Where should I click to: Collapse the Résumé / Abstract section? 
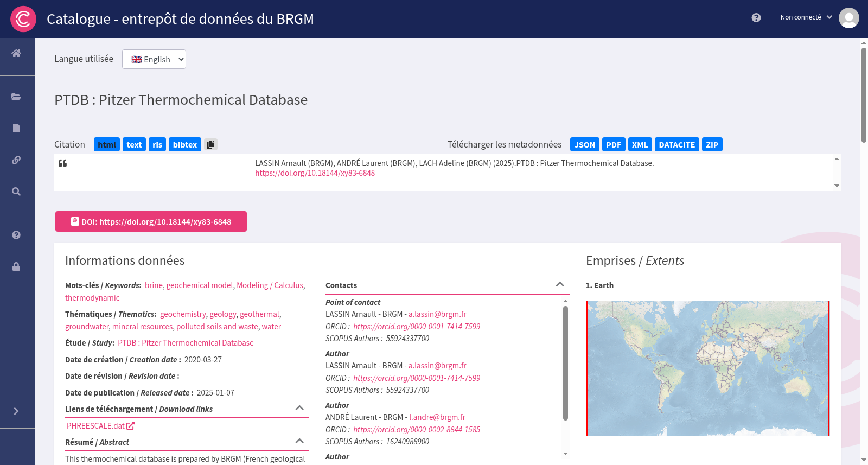(299, 441)
